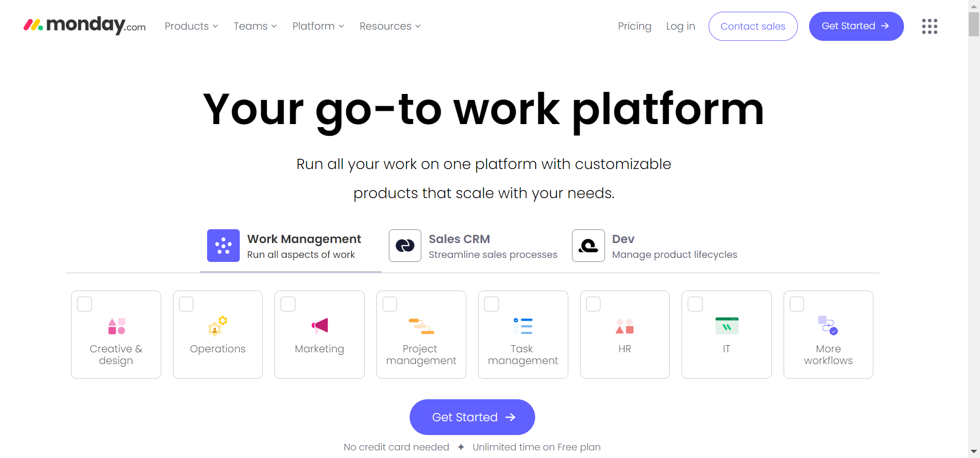Check the Creative & design checkbox
Viewport: 980px width, 458px height.
[x=85, y=304]
